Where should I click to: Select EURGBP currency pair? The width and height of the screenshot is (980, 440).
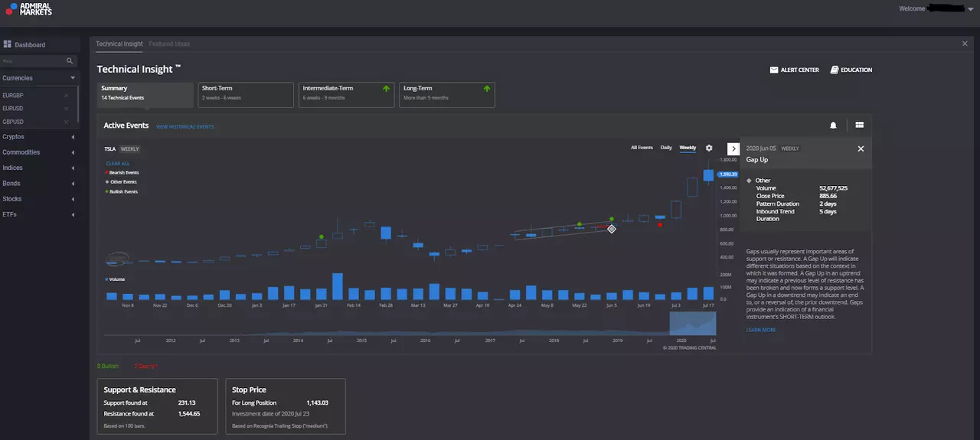click(x=13, y=96)
